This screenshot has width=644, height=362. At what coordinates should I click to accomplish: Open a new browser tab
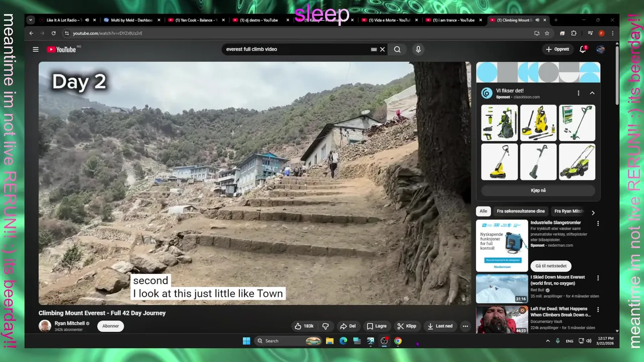tap(555, 20)
